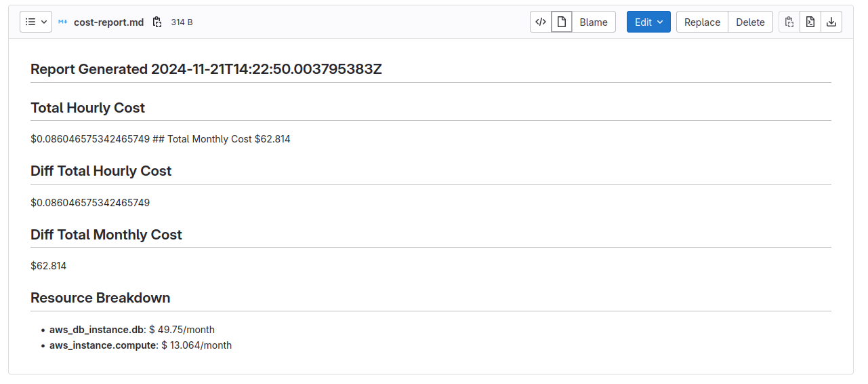This screenshot has width=868, height=384.
Task: Copy file contents to clipboard
Action: (789, 22)
